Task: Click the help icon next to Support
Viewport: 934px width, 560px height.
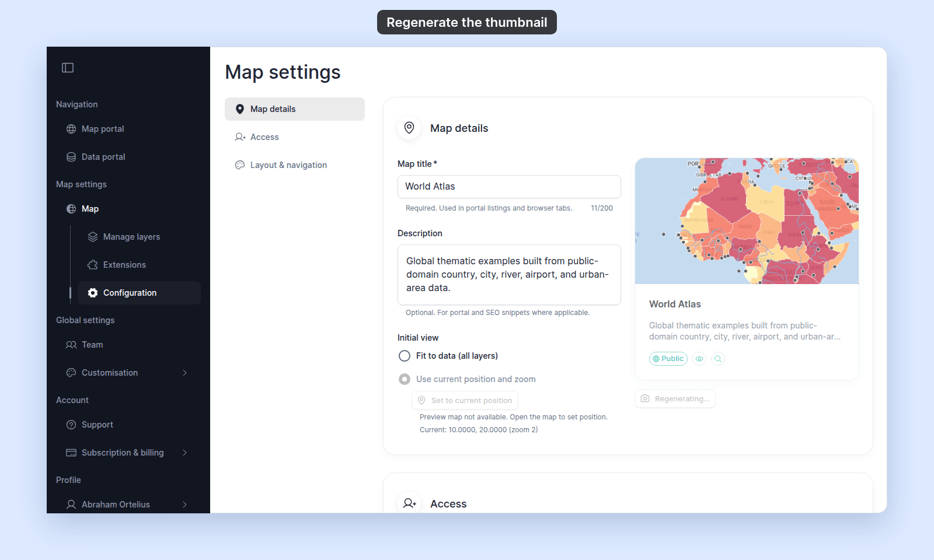Action: pos(71,425)
